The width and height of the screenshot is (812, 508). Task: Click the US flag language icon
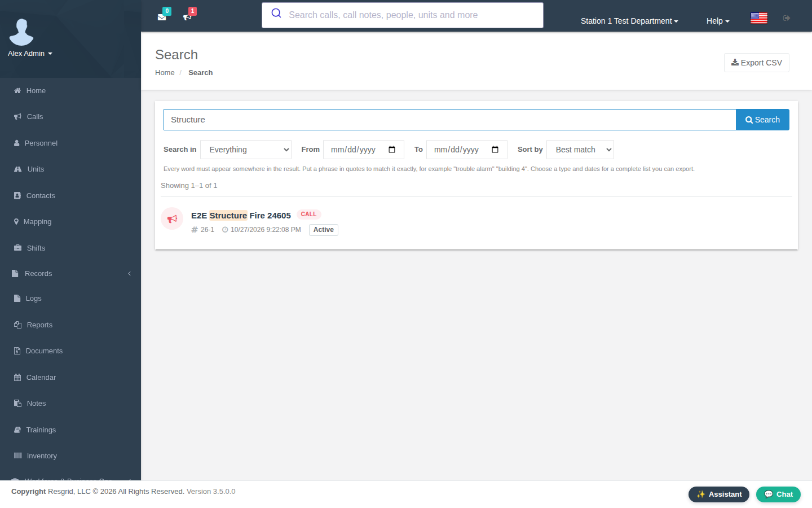click(759, 18)
